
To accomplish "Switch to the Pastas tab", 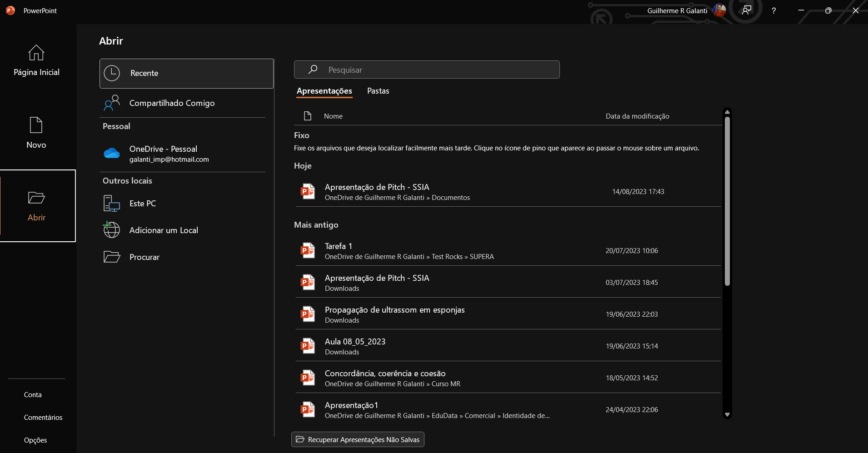I will tap(378, 91).
